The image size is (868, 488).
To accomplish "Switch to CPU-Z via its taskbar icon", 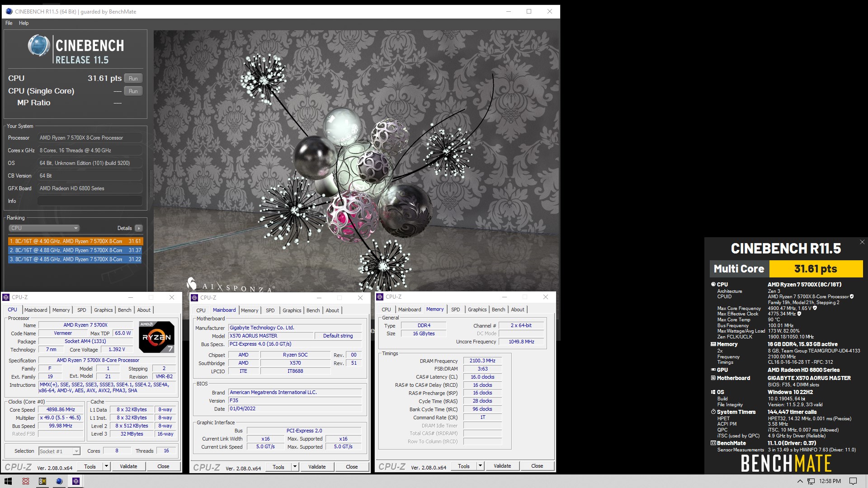I will point(76,481).
